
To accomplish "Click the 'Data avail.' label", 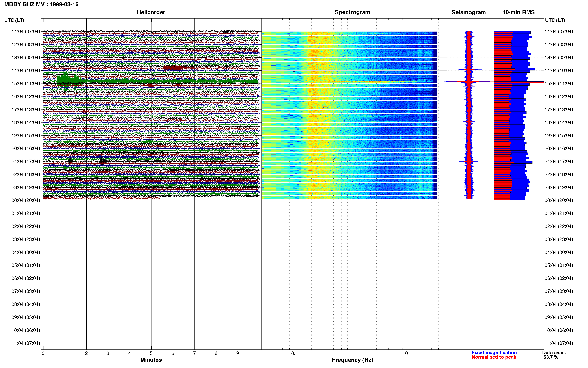I will (554, 353).
